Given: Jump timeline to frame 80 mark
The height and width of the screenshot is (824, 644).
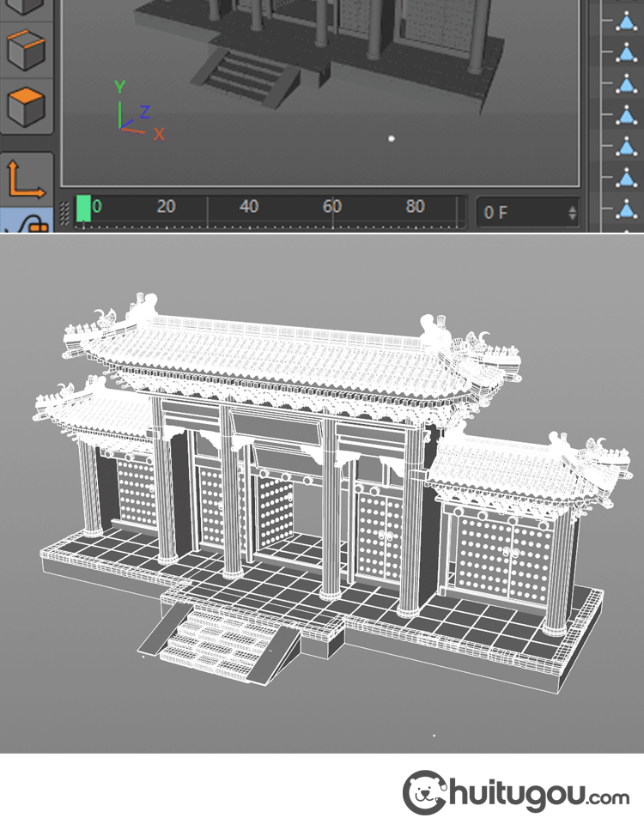Looking at the screenshot, I should (x=415, y=207).
